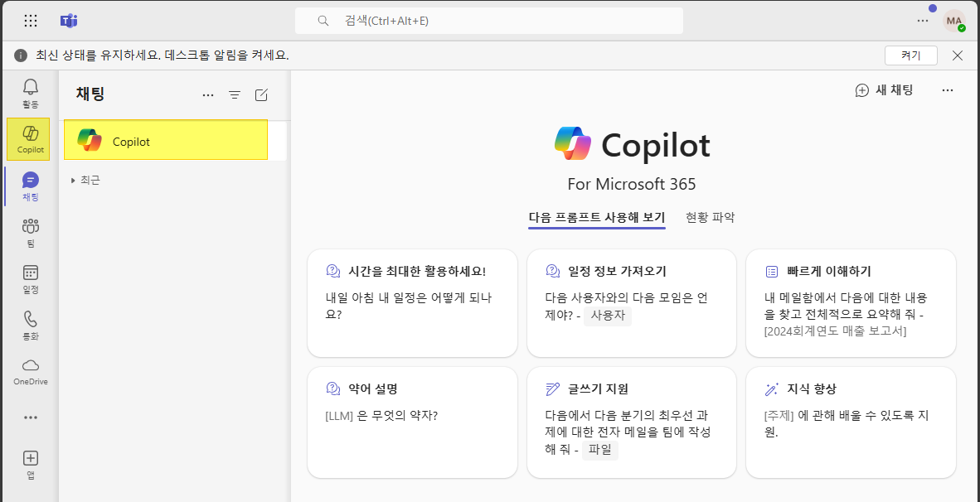Select the 약어 설명 prompt card

[413, 422]
